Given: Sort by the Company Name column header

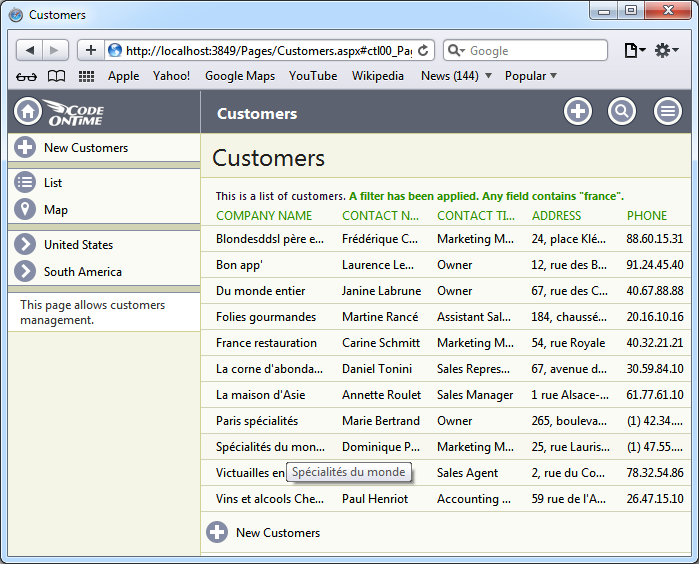Looking at the screenshot, I should [264, 216].
